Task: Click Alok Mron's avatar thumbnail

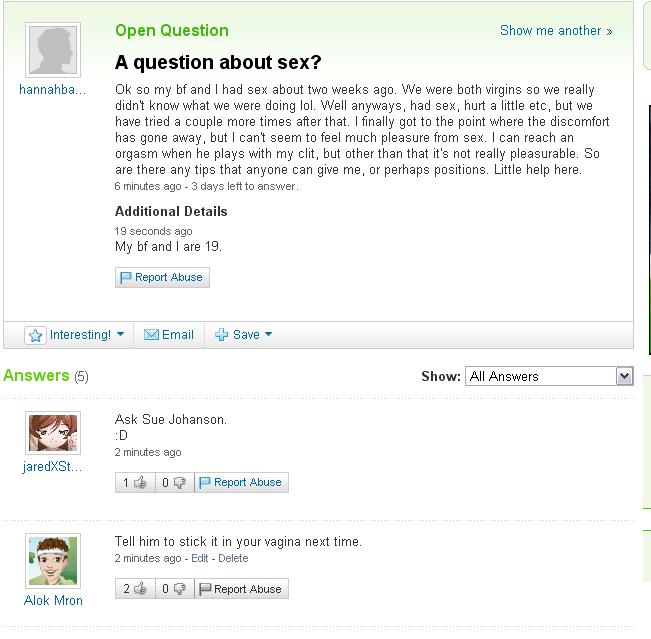Action: (52, 560)
